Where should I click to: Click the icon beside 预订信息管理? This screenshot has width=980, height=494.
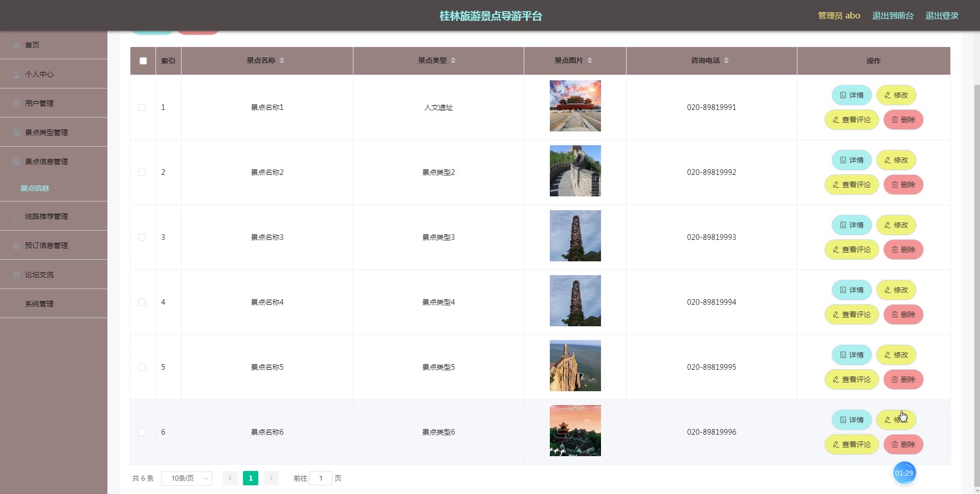(16, 246)
